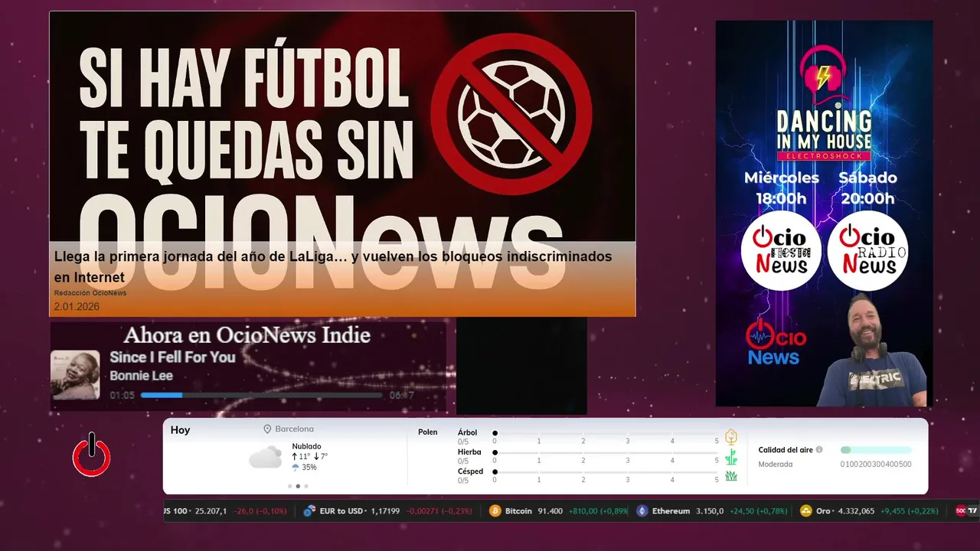Image resolution: width=980 pixels, height=551 pixels.
Task: Click the EUR to USD flag icon
Action: 309,510
